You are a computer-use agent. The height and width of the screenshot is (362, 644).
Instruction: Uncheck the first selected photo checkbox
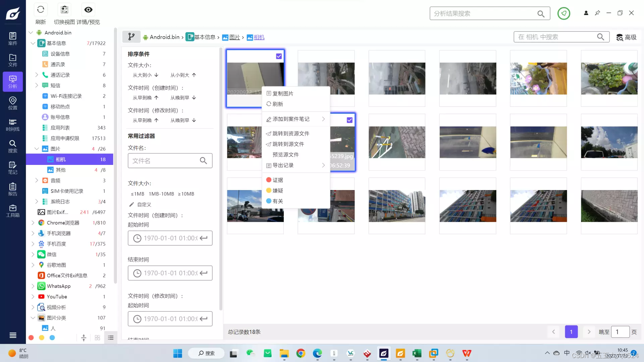[x=279, y=56]
